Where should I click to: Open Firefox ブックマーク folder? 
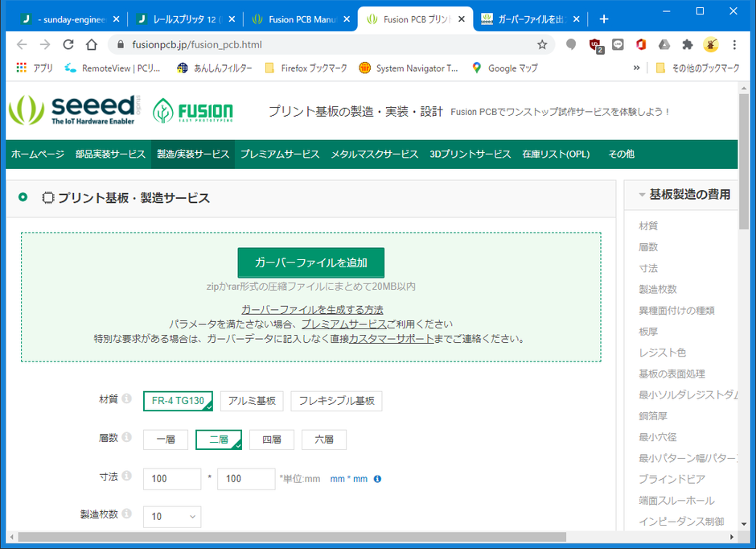306,68
